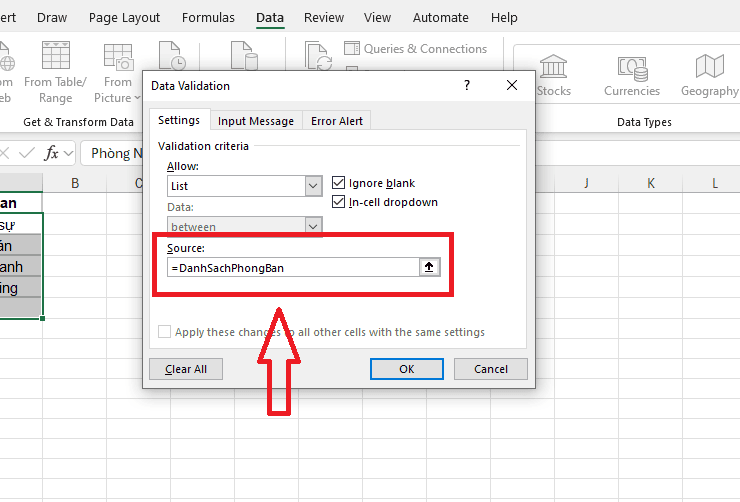Click the Cancel button
This screenshot has height=502, width=740.
[491, 368]
